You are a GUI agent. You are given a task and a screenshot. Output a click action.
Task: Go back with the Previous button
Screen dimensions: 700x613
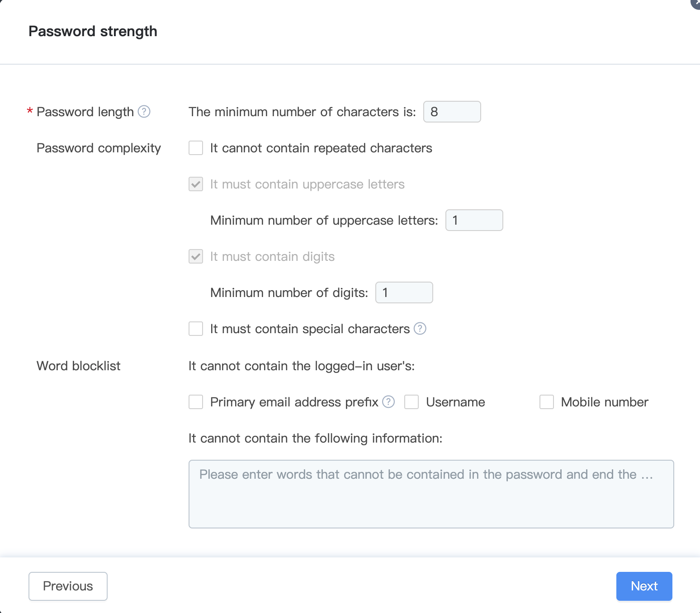tap(68, 586)
